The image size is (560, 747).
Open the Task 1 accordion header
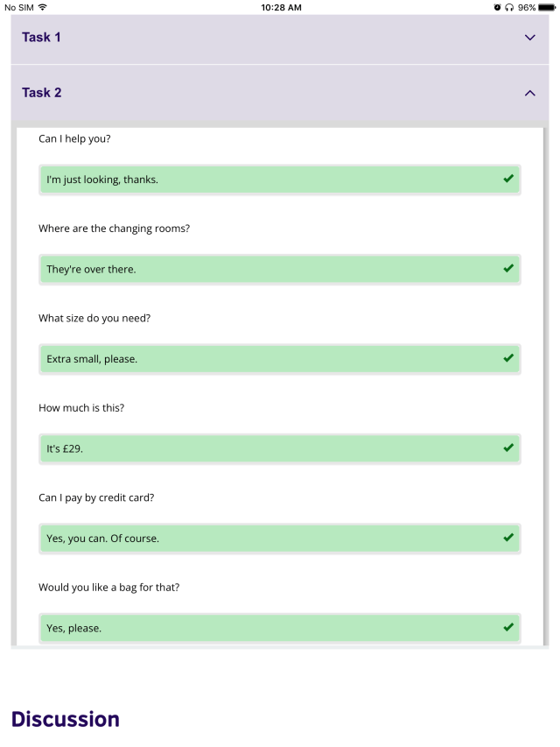(262, 38)
